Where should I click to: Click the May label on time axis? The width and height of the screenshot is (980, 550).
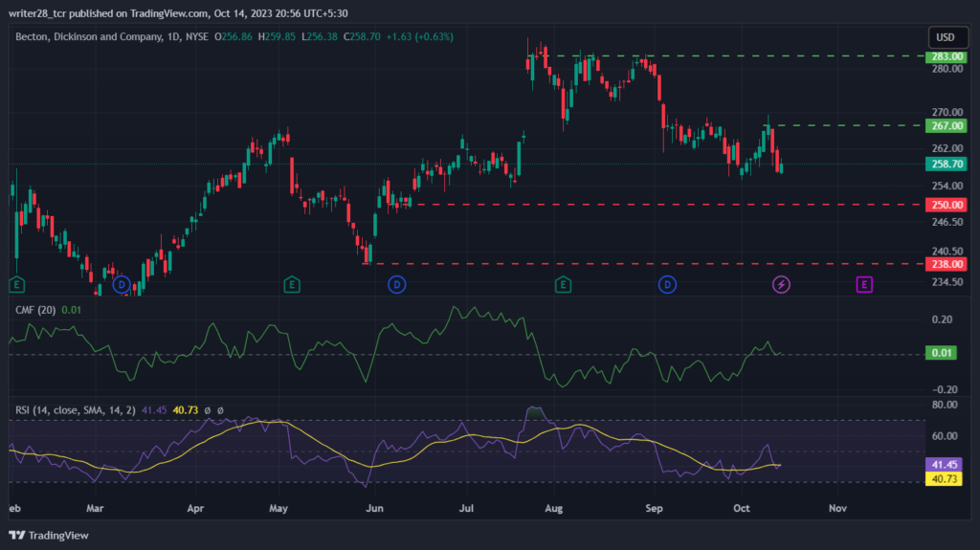click(x=278, y=508)
